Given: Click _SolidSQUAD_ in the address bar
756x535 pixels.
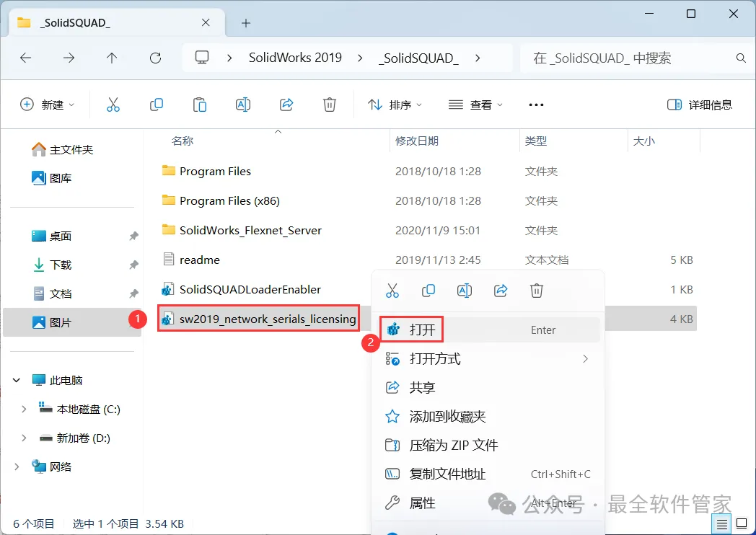Looking at the screenshot, I should click(x=418, y=58).
